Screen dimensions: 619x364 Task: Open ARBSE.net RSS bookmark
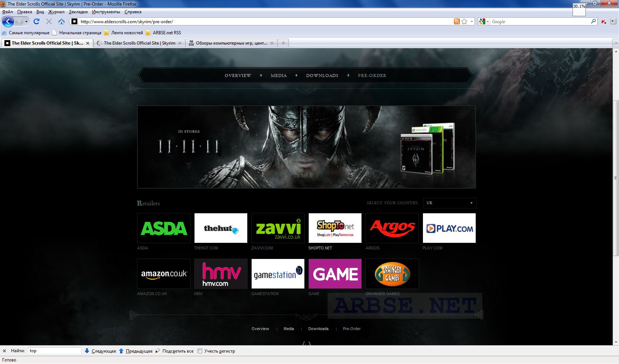click(x=163, y=33)
